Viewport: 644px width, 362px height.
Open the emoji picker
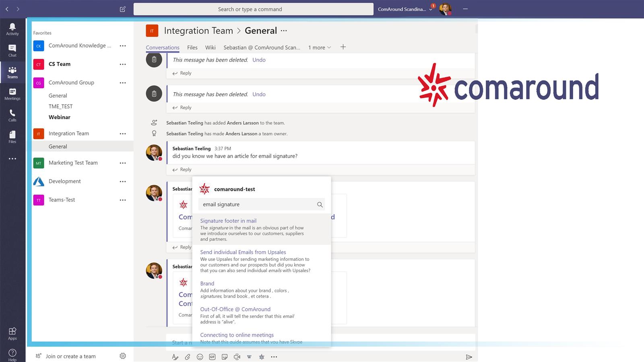(x=200, y=357)
